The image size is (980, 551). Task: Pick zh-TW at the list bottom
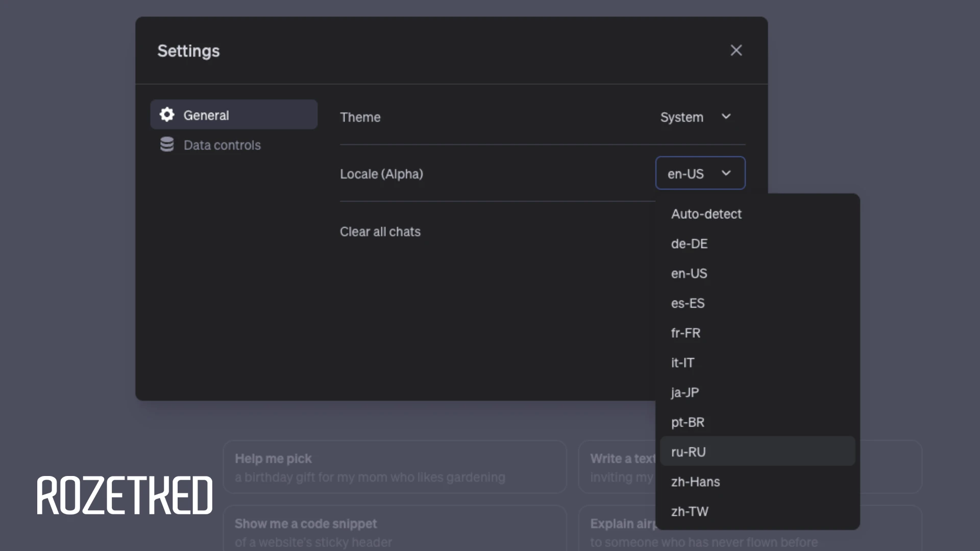click(x=690, y=511)
